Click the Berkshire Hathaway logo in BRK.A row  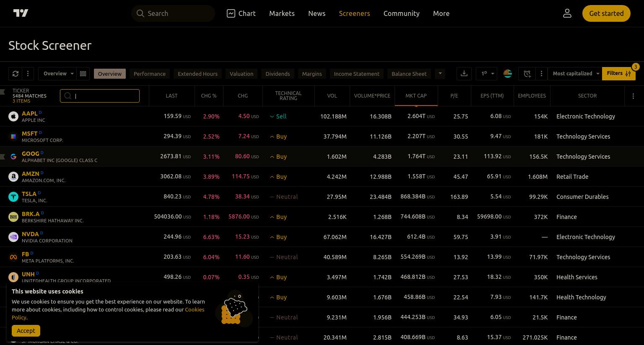pos(13,217)
